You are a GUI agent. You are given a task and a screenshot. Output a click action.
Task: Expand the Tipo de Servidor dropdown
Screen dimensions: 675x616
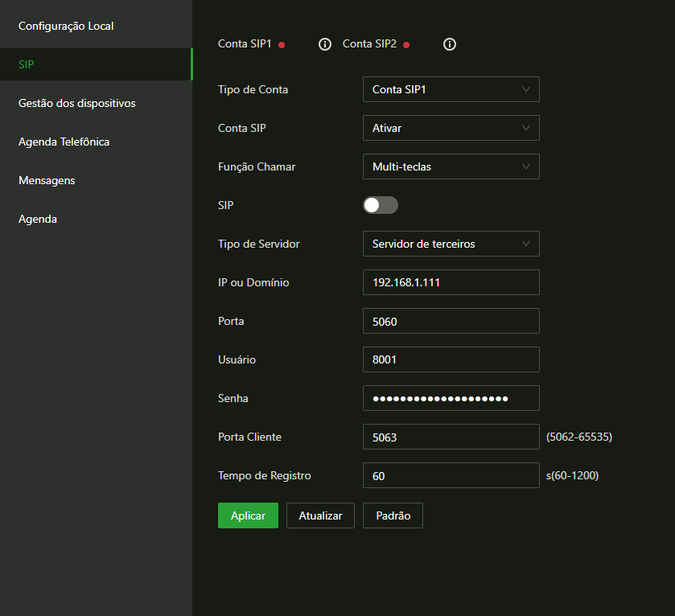(x=451, y=244)
